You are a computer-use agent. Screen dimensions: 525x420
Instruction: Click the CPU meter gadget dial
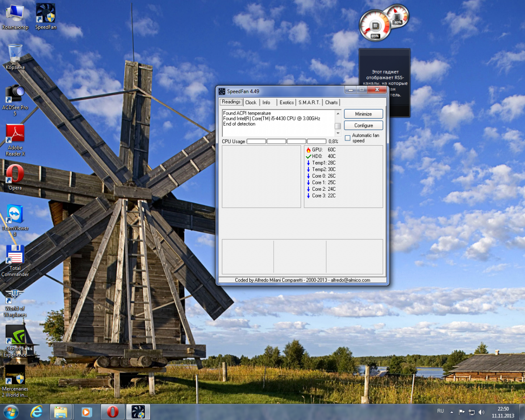pos(375,25)
